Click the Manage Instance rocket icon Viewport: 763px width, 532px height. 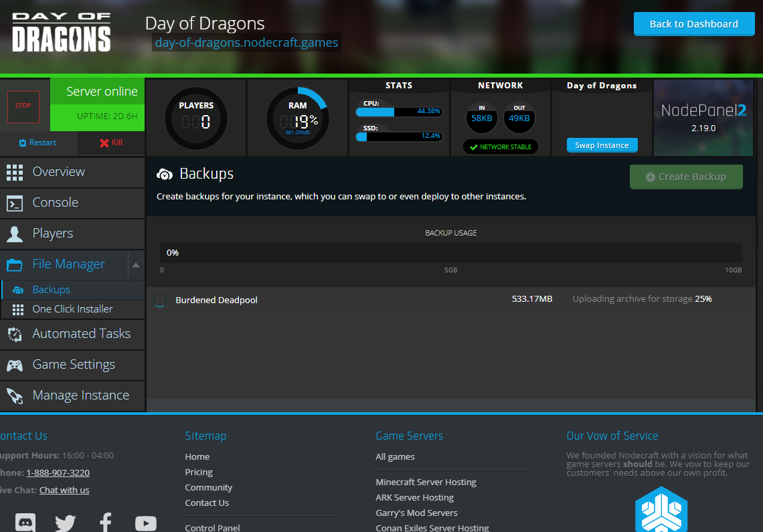15,395
